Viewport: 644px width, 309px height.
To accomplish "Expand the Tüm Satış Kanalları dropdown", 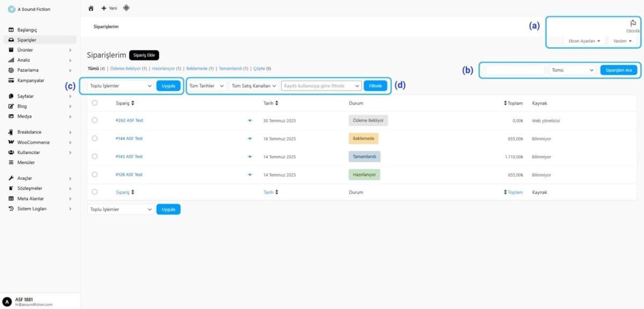I will point(253,86).
